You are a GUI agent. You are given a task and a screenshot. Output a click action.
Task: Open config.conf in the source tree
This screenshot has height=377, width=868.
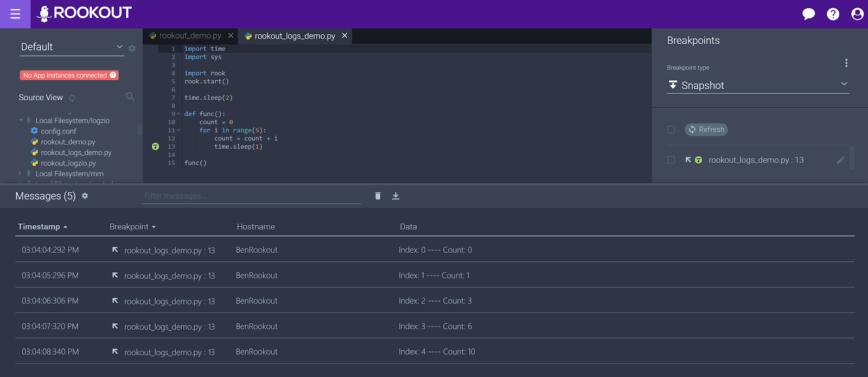[x=59, y=131]
